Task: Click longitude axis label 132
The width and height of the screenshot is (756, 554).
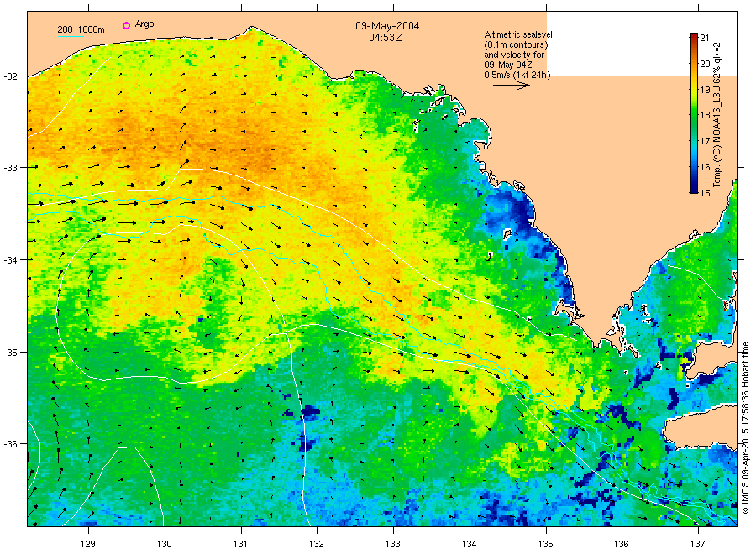Action: pos(317,545)
